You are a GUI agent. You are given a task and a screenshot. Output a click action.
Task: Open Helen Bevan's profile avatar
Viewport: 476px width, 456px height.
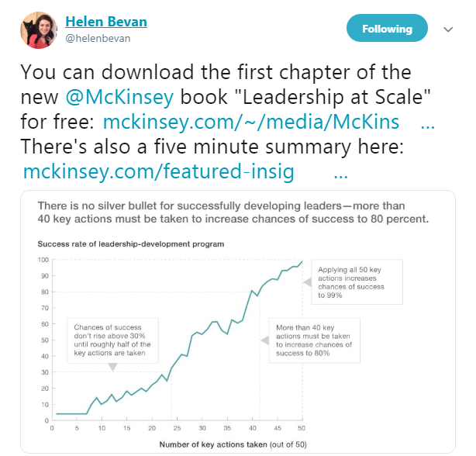(x=39, y=30)
